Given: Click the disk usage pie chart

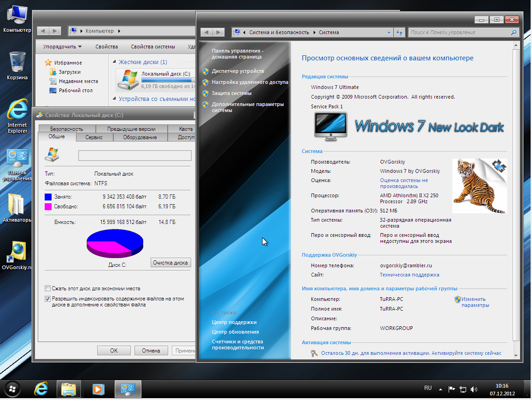Looking at the screenshot, I should point(115,242).
